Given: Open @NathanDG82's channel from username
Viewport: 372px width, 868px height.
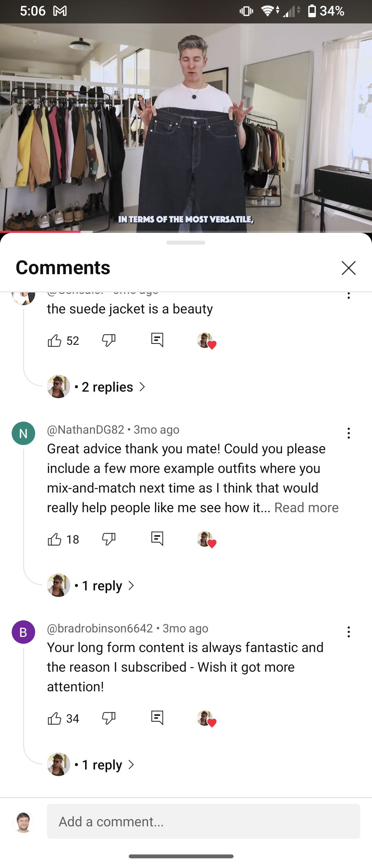Looking at the screenshot, I should [x=86, y=430].
